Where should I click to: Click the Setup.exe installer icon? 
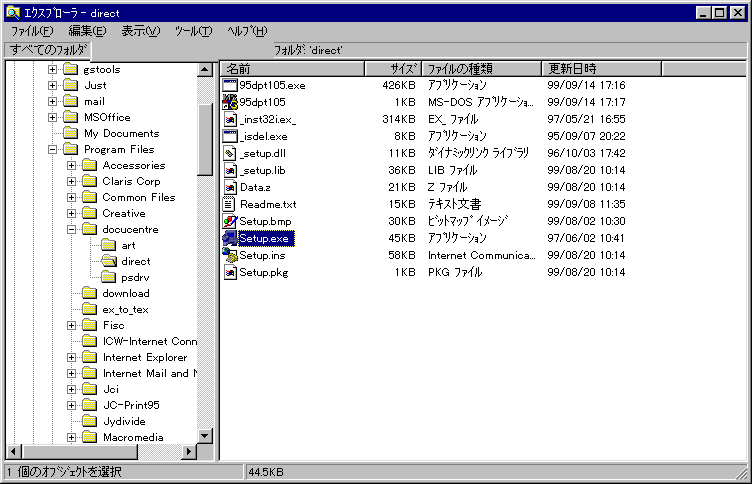pyautogui.click(x=230, y=238)
